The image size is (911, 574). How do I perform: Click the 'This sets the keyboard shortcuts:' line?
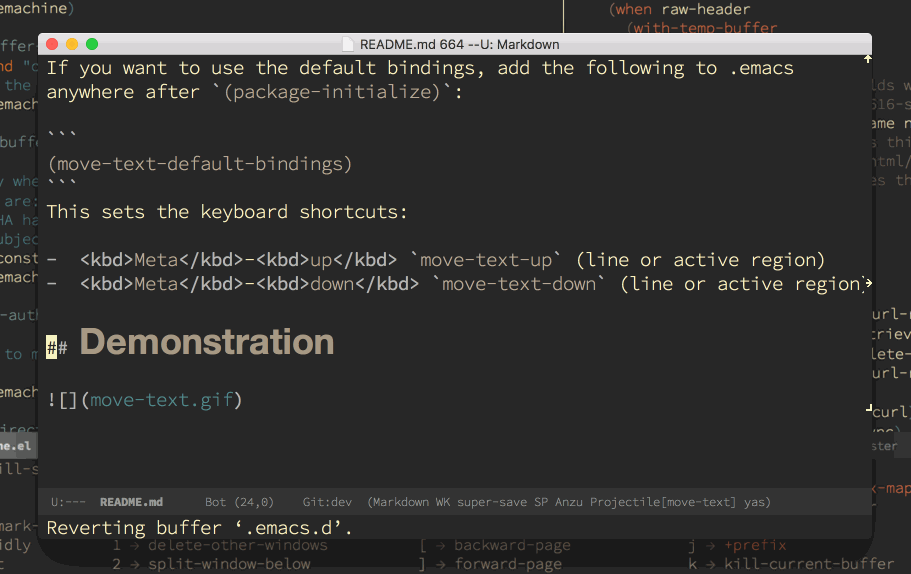[227, 212]
